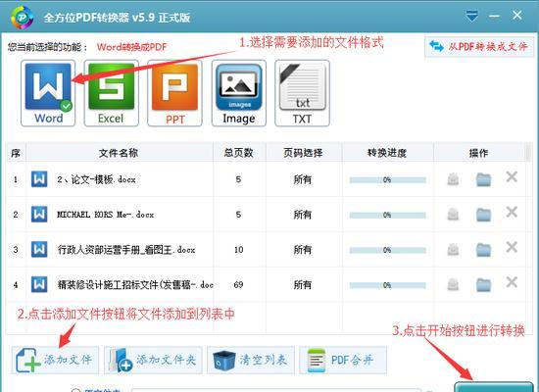Select file name 2、论文-模板.docx
This screenshot has width=539, height=392.
tap(96, 179)
